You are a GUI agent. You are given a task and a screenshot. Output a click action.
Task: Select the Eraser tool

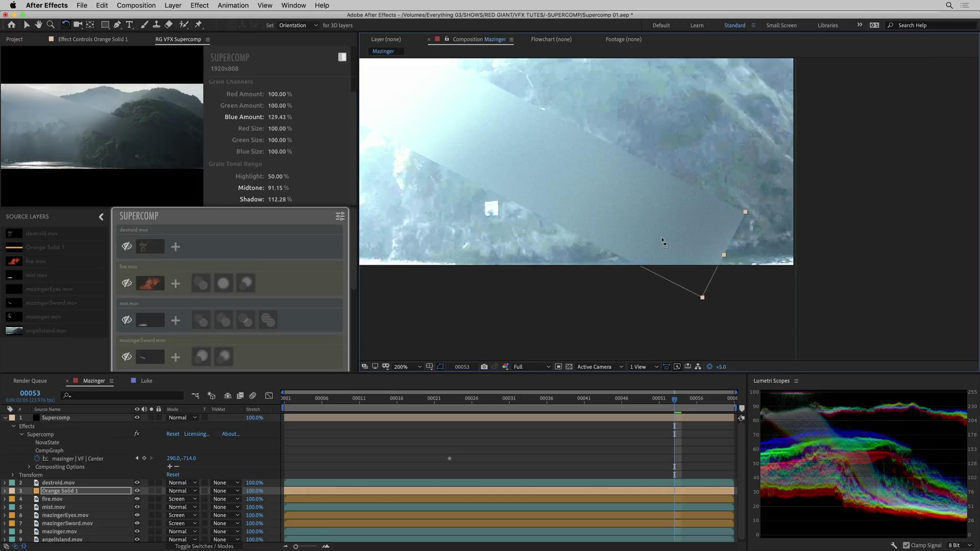pos(168,24)
